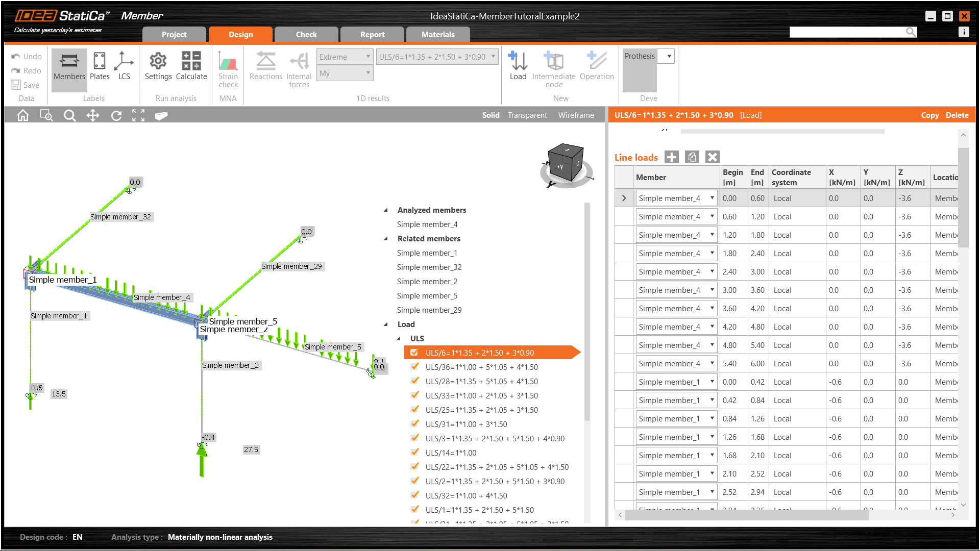
Task: Collapse the ULS tree node
Action: [x=398, y=338]
